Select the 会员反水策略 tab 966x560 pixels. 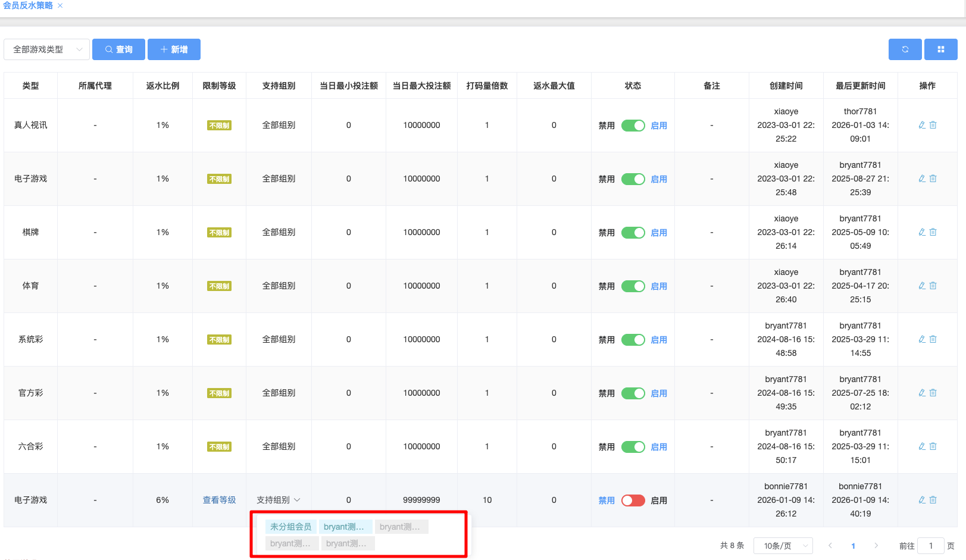[x=28, y=5]
